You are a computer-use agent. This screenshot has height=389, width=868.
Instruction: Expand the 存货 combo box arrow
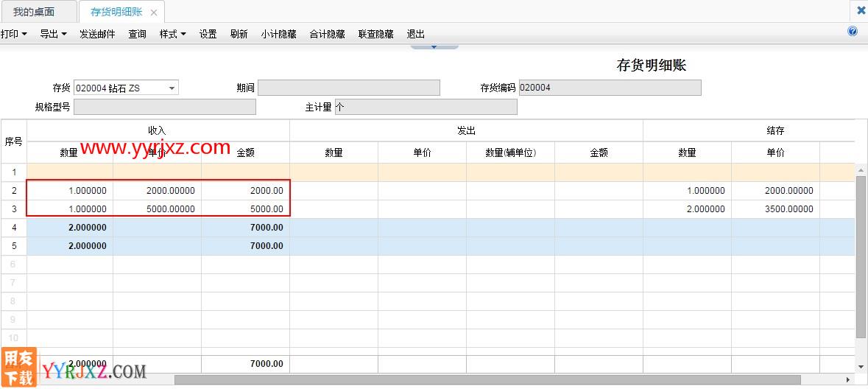[172, 88]
